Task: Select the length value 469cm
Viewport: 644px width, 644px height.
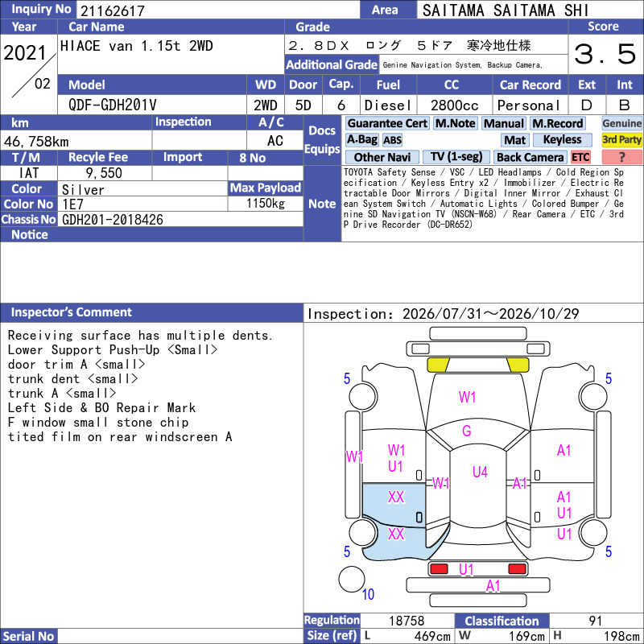Action: (x=432, y=636)
